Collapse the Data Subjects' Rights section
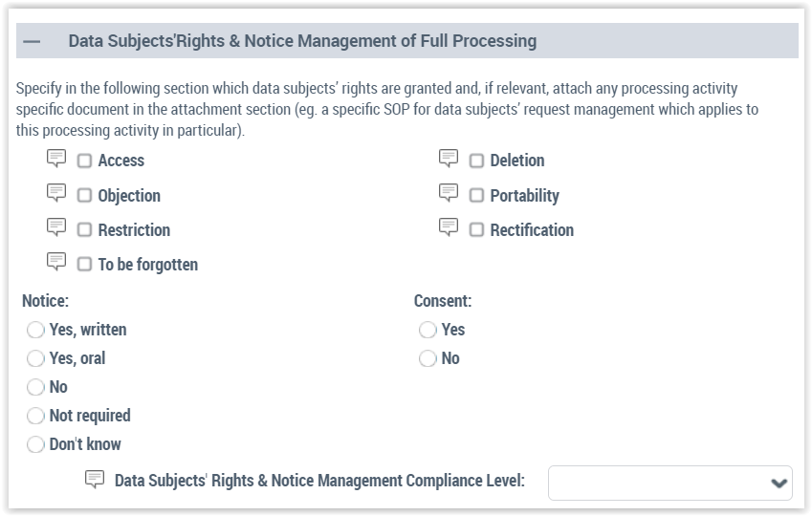 pos(33,42)
